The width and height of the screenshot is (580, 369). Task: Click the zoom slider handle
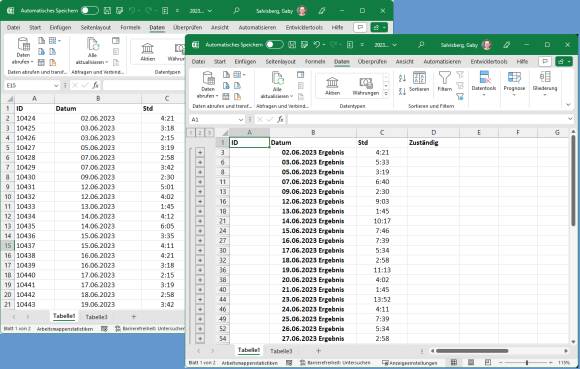527,363
